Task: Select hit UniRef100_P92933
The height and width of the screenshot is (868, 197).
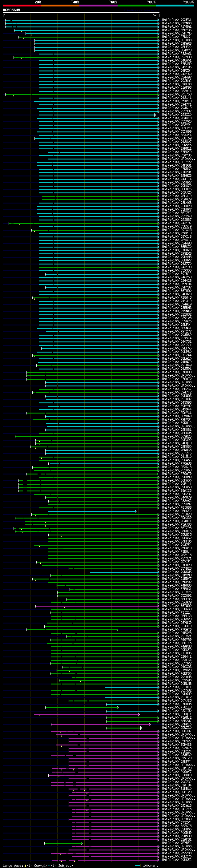Action: pyautogui.click(x=177, y=57)
